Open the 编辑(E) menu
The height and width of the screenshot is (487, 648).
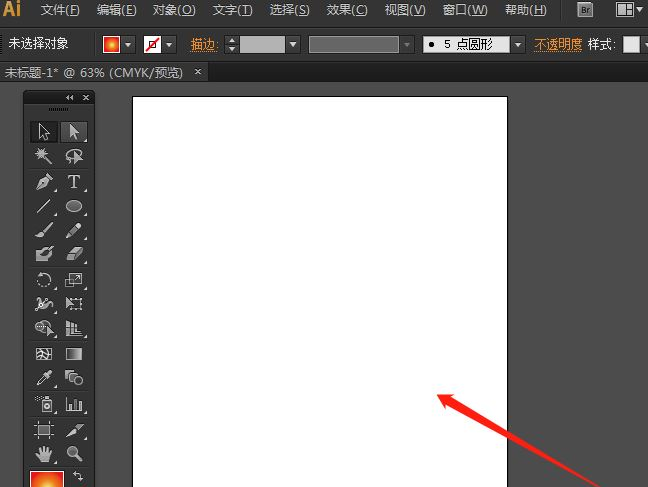click(x=116, y=10)
